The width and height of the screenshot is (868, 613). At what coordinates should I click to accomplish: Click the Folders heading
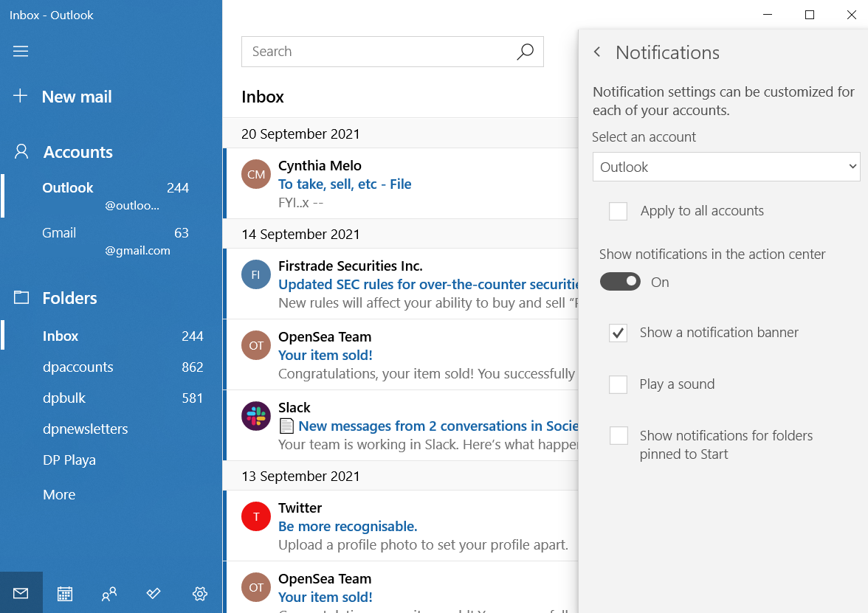69,298
